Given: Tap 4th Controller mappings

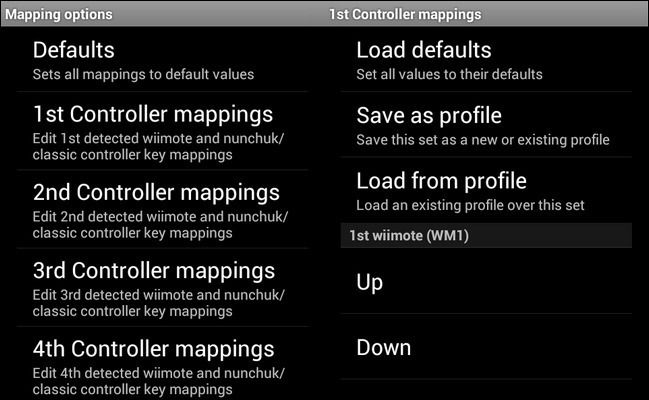Looking at the screenshot, I should (x=153, y=349).
